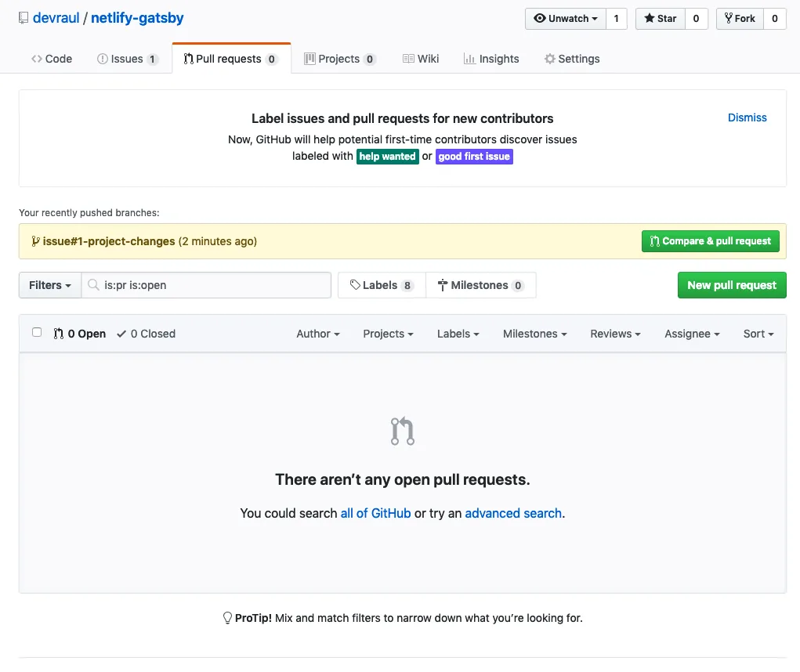Click the forks count next to Fork
Viewport: 800px width, 672px height.
(774, 19)
